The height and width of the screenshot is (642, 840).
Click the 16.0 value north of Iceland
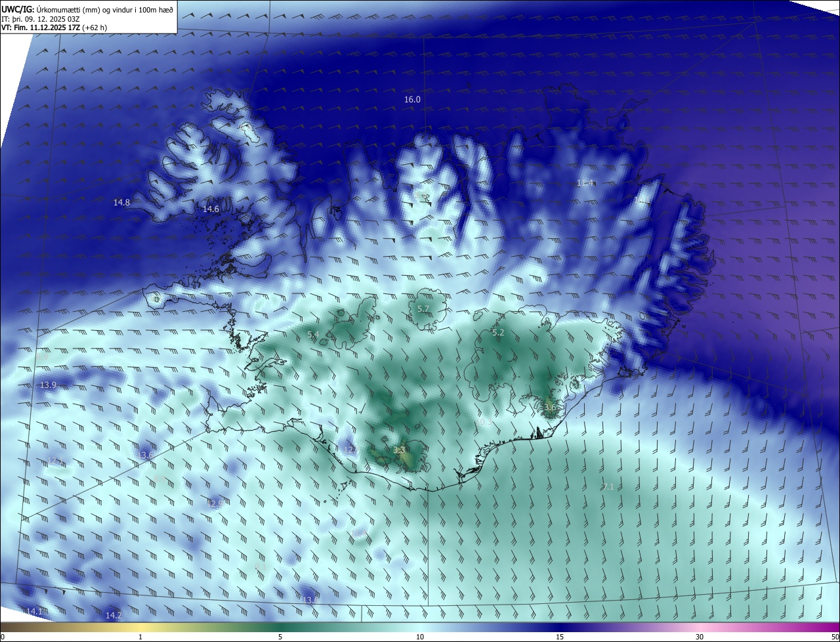click(x=412, y=99)
